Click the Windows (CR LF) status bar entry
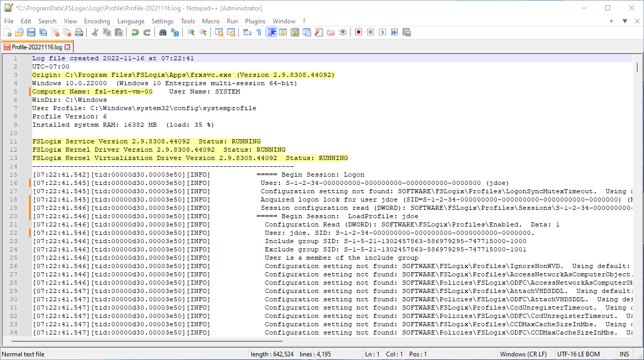The image size is (644, 360). click(x=523, y=354)
